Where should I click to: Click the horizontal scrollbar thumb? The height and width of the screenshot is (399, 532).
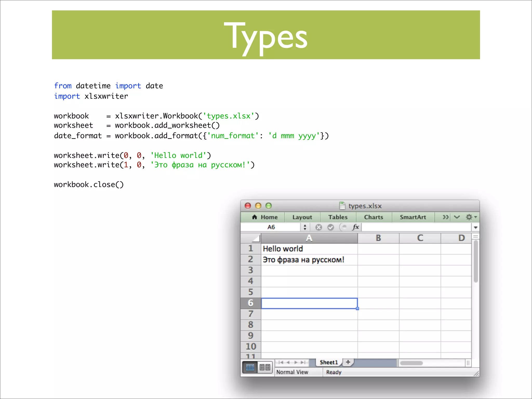[x=411, y=363]
